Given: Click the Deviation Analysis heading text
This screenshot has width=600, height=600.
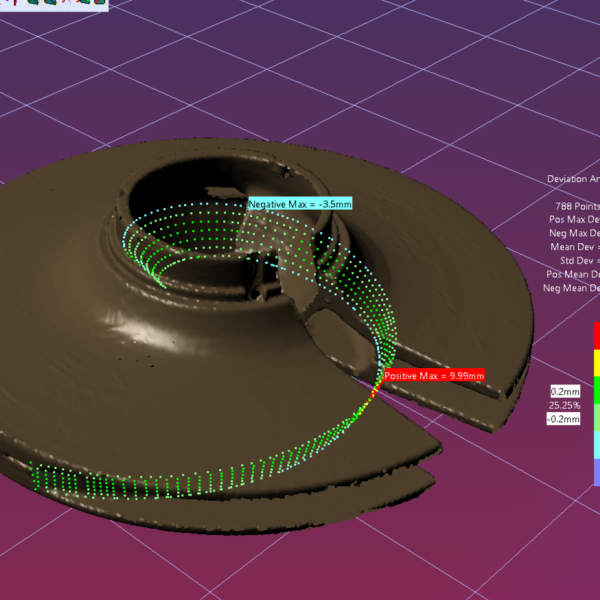Looking at the screenshot, I should coord(572,179).
